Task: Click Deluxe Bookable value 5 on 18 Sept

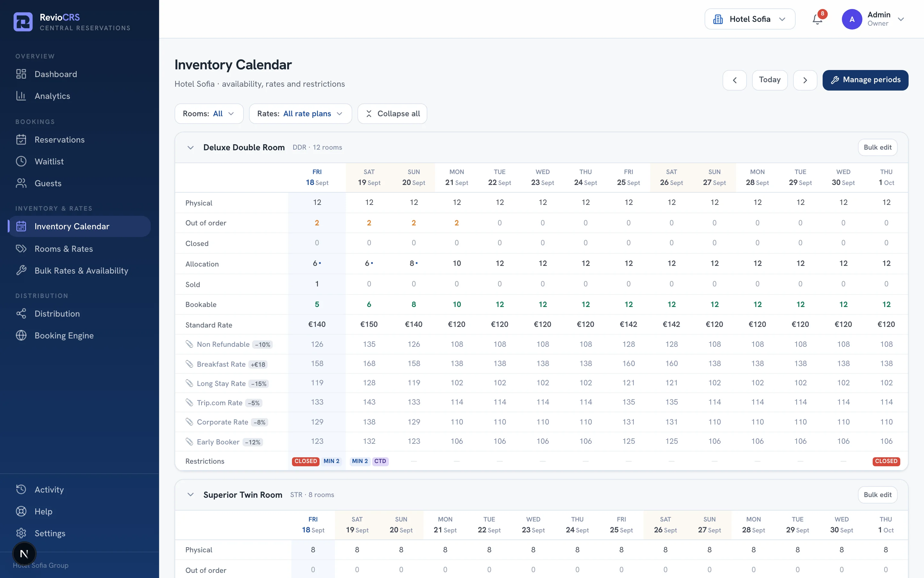Action: pos(317,305)
